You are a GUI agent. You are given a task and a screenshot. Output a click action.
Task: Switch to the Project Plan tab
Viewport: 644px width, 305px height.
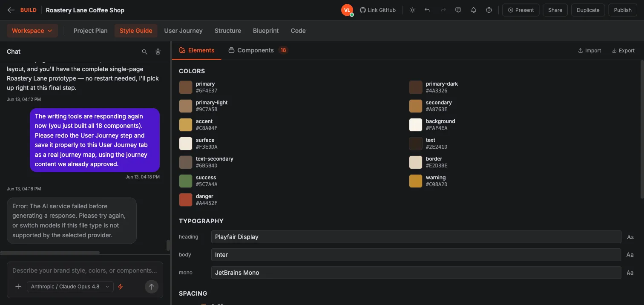(x=90, y=31)
